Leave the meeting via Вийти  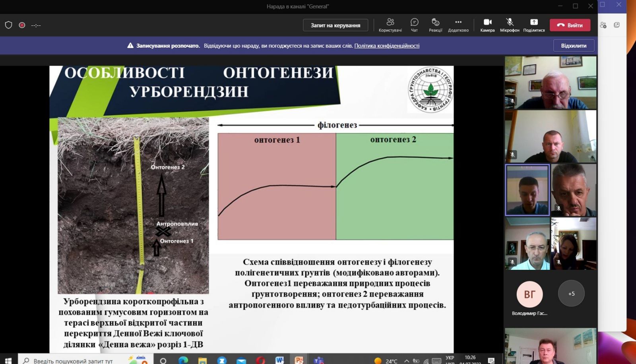(570, 25)
